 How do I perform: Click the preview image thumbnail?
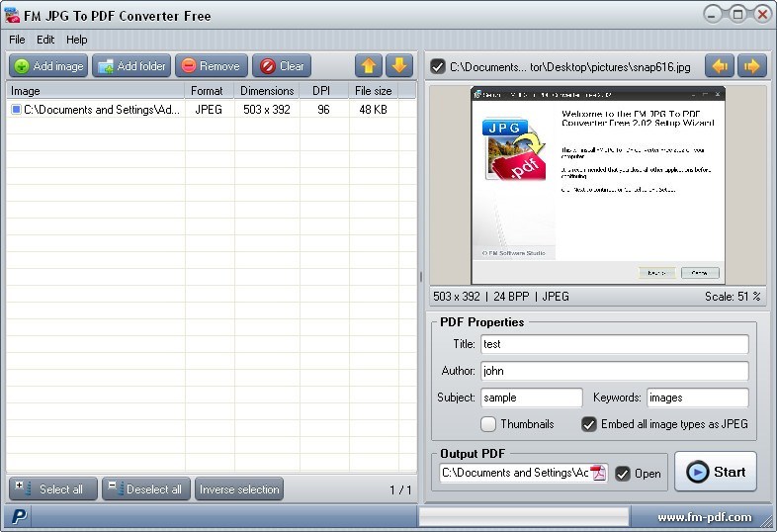pos(598,186)
